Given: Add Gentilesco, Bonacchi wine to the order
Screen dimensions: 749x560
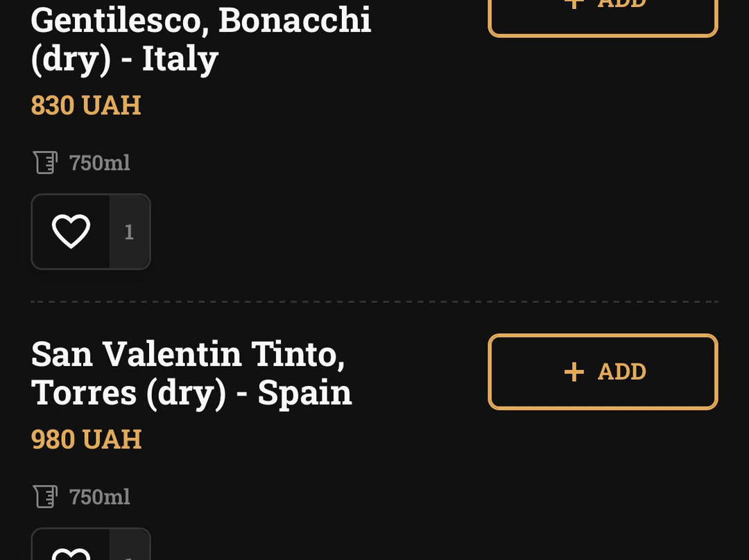Looking at the screenshot, I should [602, 14].
